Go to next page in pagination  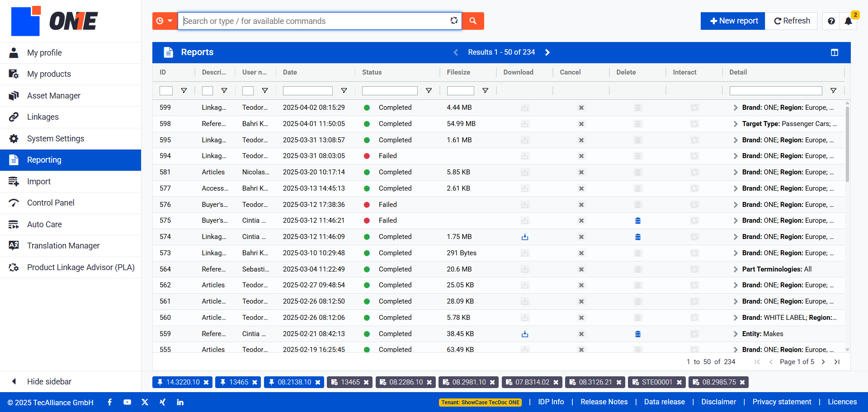click(x=823, y=362)
